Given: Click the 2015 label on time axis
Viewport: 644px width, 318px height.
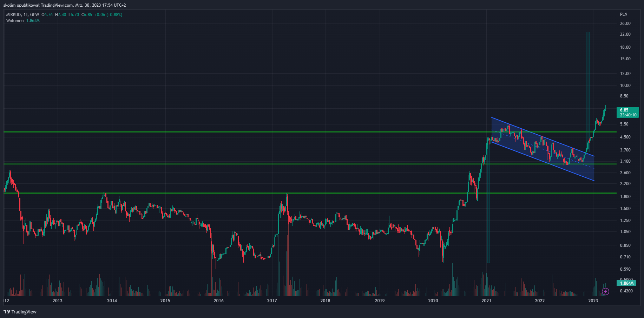Looking at the screenshot, I should pyautogui.click(x=165, y=301).
